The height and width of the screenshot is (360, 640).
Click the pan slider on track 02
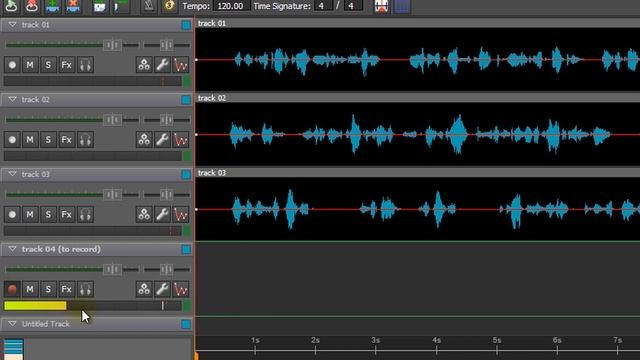167,120
